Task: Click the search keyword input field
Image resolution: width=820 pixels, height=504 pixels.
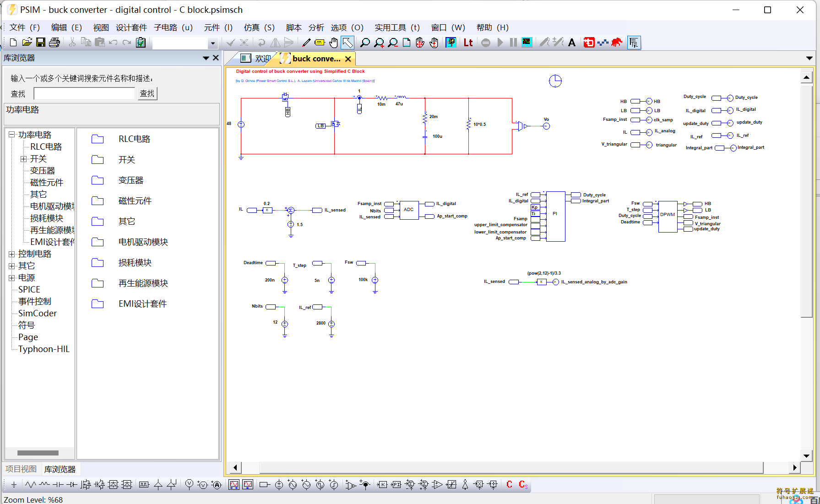Action: click(x=85, y=93)
